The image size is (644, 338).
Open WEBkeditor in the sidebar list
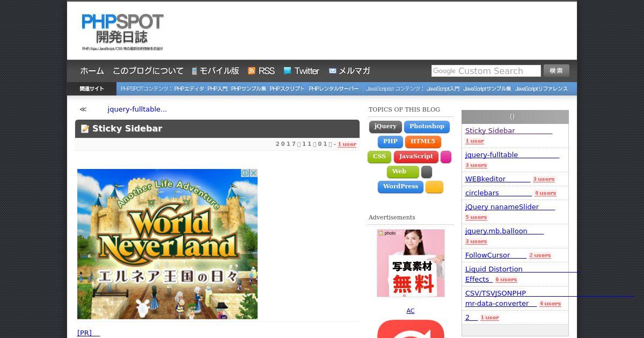pos(497,179)
